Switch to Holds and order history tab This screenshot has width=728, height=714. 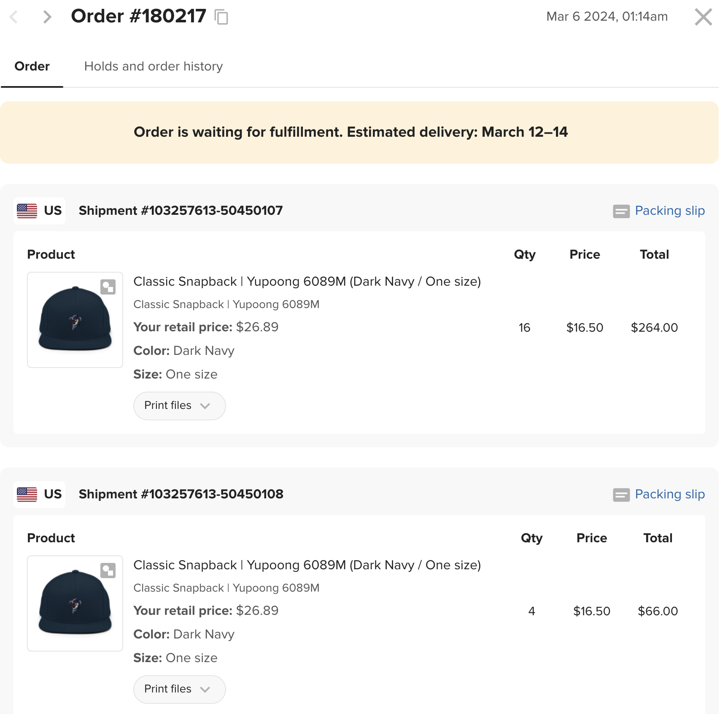(154, 66)
